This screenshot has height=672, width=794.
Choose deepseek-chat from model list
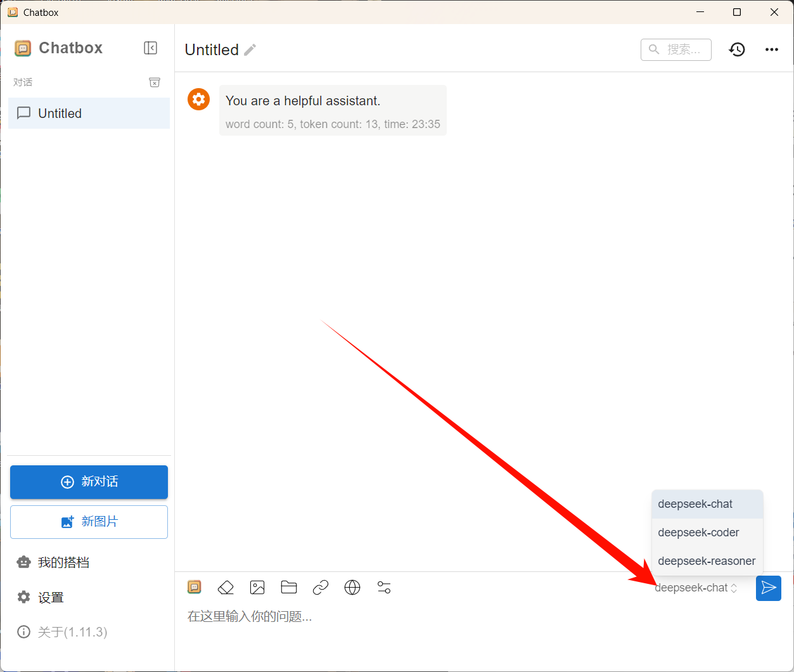point(707,504)
